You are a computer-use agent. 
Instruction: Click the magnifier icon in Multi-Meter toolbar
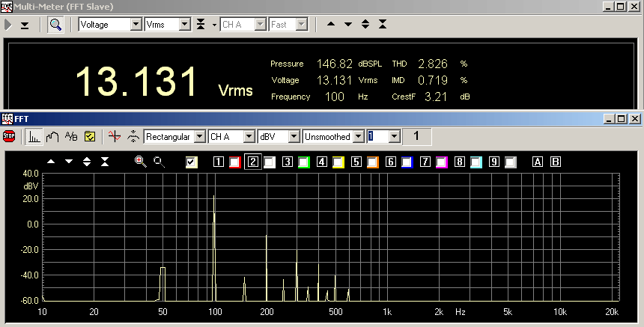[x=56, y=25]
